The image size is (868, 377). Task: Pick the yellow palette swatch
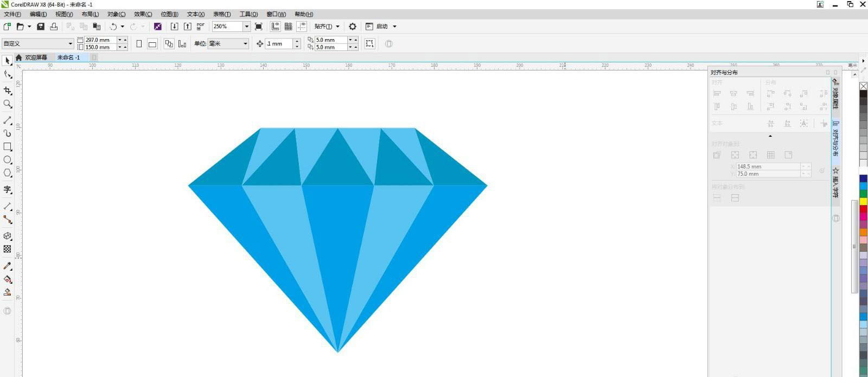click(x=863, y=201)
